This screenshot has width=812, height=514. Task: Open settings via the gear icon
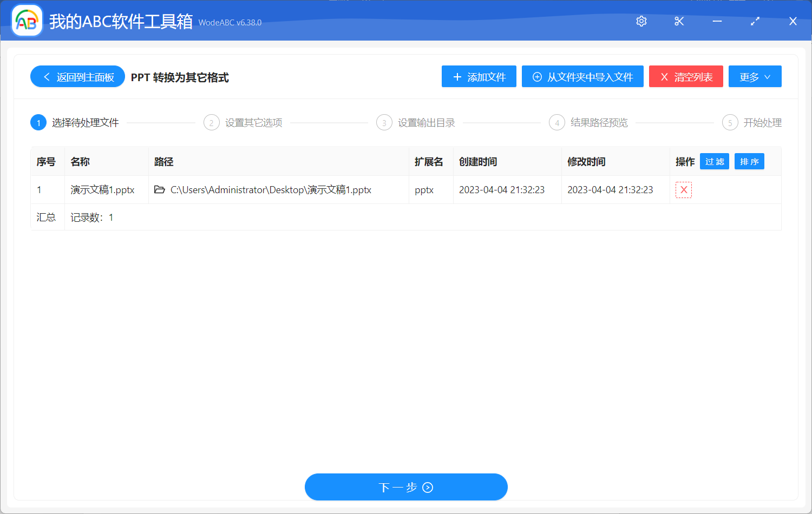pyautogui.click(x=641, y=21)
